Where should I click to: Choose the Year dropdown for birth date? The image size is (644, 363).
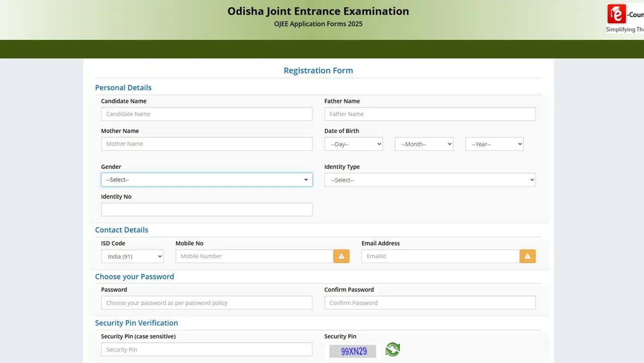494,144
